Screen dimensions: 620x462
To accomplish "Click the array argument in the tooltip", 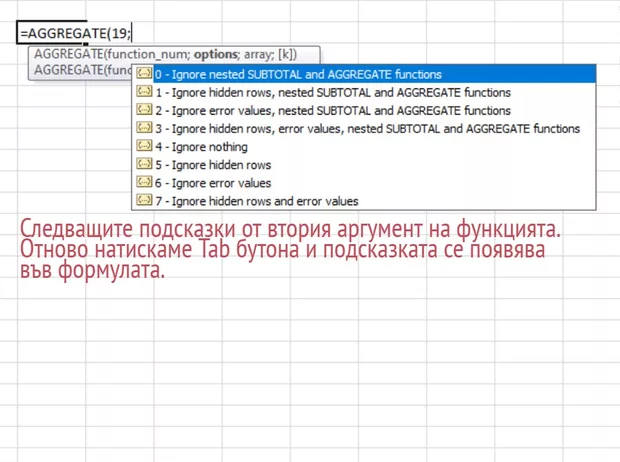I will point(257,55).
